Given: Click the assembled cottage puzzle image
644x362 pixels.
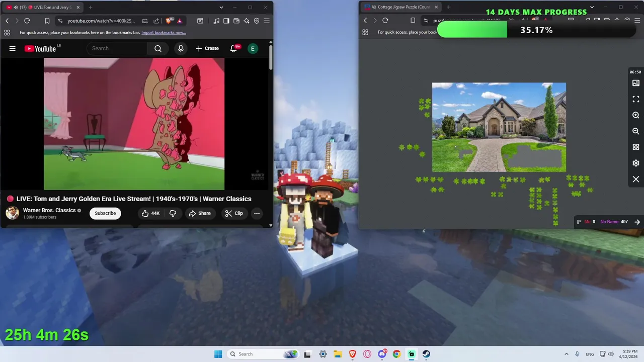Looking at the screenshot, I should [499, 127].
